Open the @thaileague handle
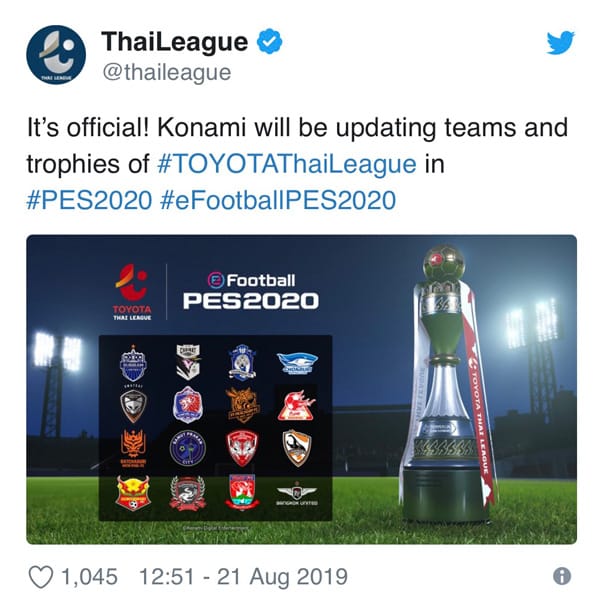 (x=167, y=72)
